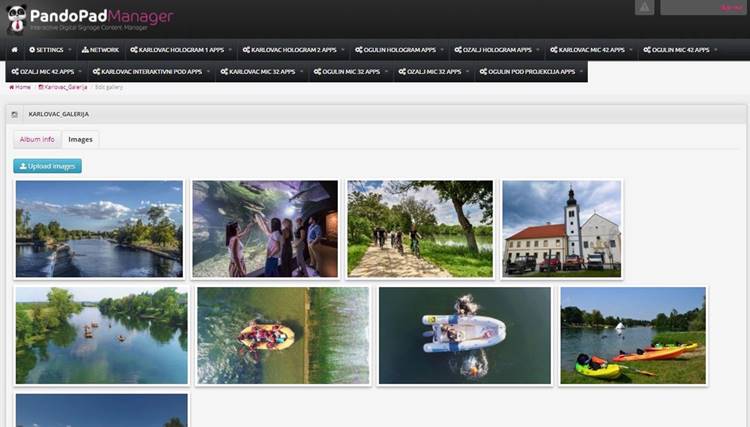Open Ozalj MIC 32 Apps menu
This screenshot has height=427, width=750.
(x=433, y=72)
